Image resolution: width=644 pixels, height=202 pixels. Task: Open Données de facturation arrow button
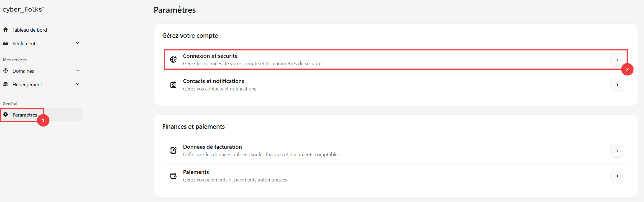tap(617, 151)
